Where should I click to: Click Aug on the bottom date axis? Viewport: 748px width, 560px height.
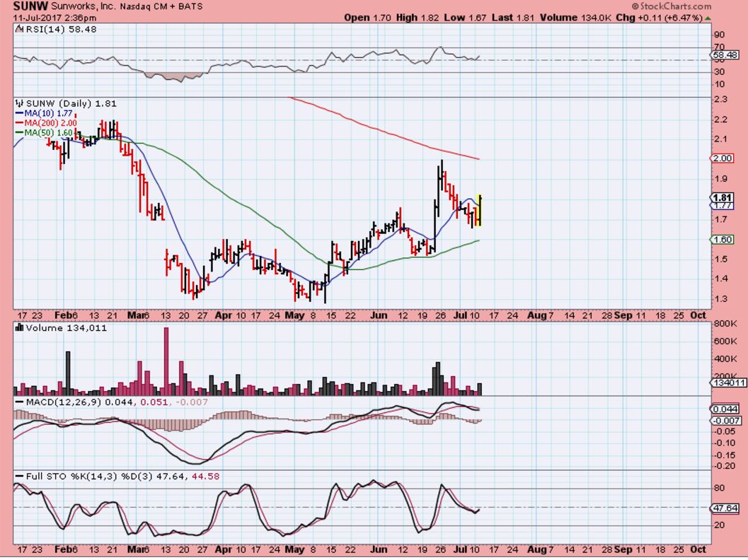[536, 549]
